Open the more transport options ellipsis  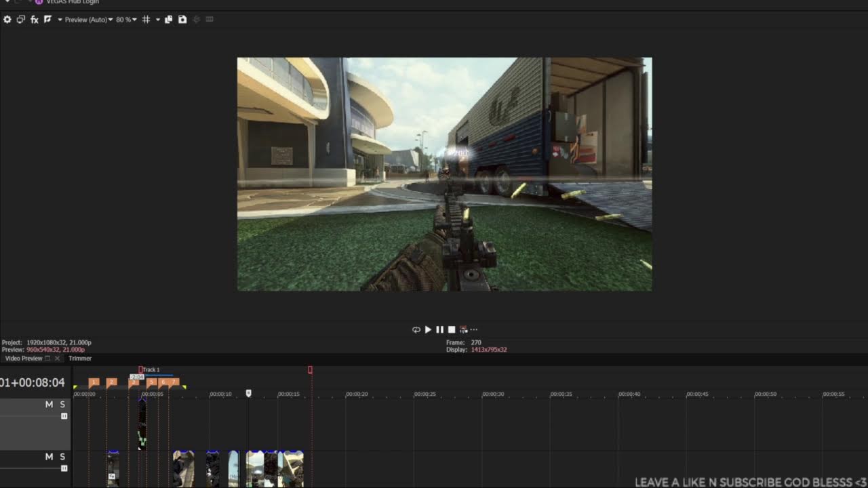click(x=473, y=330)
